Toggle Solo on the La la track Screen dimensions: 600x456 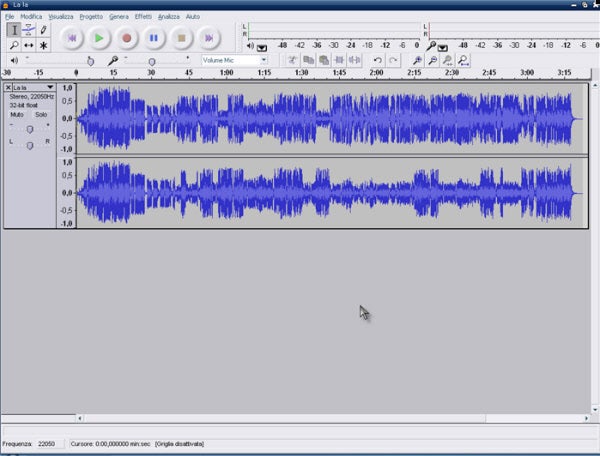(x=41, y=114)
